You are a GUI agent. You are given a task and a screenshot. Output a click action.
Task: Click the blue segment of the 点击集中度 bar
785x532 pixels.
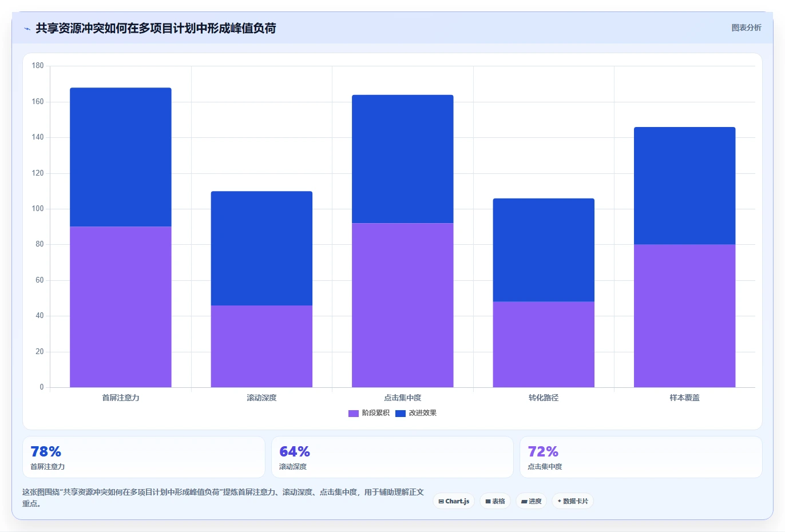click(403, 159)
